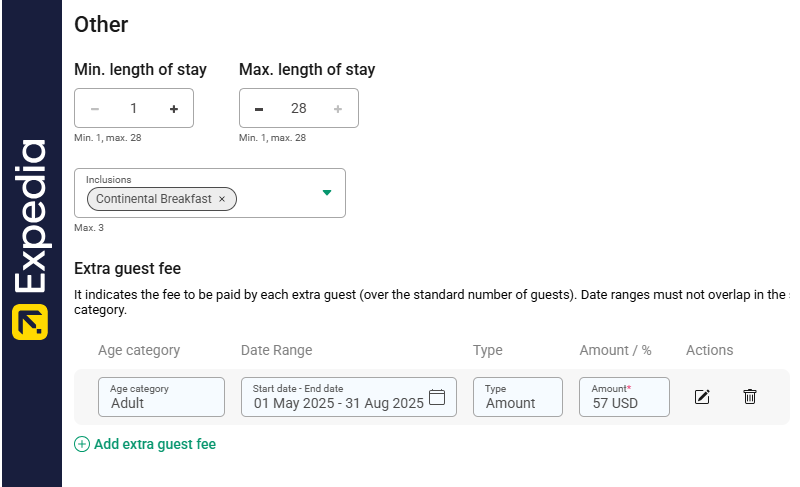Screen dimensions: 800x487
Task: Open calendar icon in date range field
Action: 437,397
